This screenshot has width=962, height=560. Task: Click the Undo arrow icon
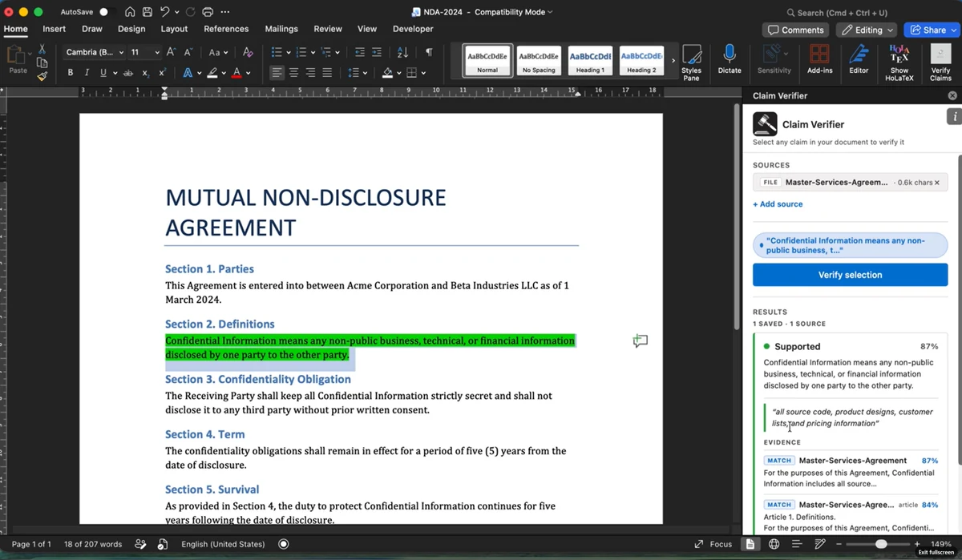[164, 12]
